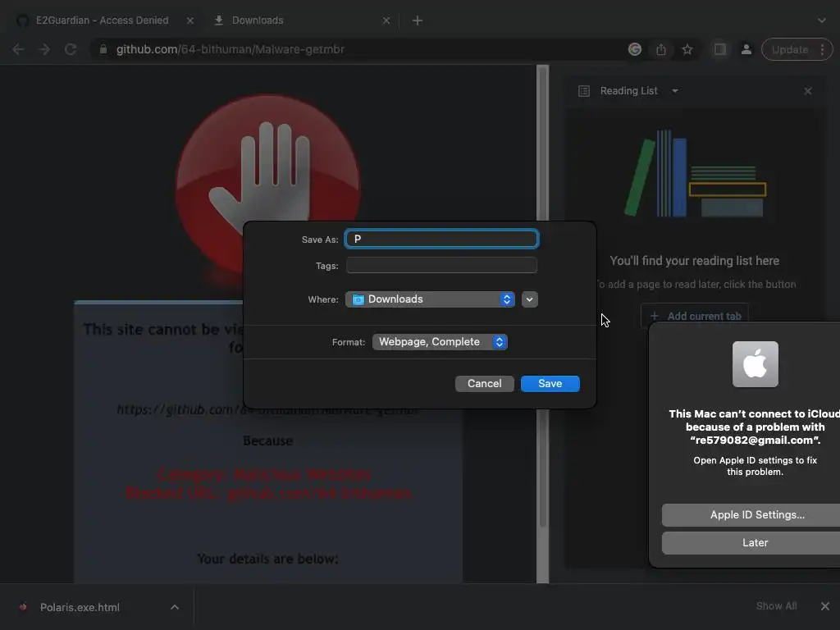The width and height of the screenshot is (840, 630).
Task: Go back with the back arrow
Action: point(18,49)
